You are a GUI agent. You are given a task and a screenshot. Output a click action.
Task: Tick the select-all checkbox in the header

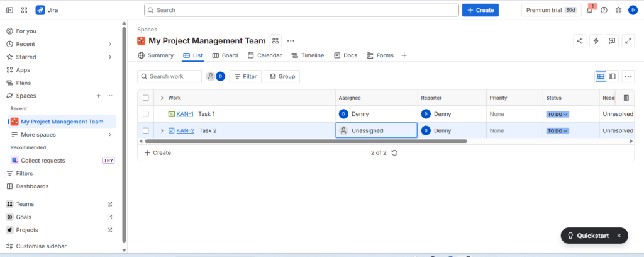[x=146, y=98]
